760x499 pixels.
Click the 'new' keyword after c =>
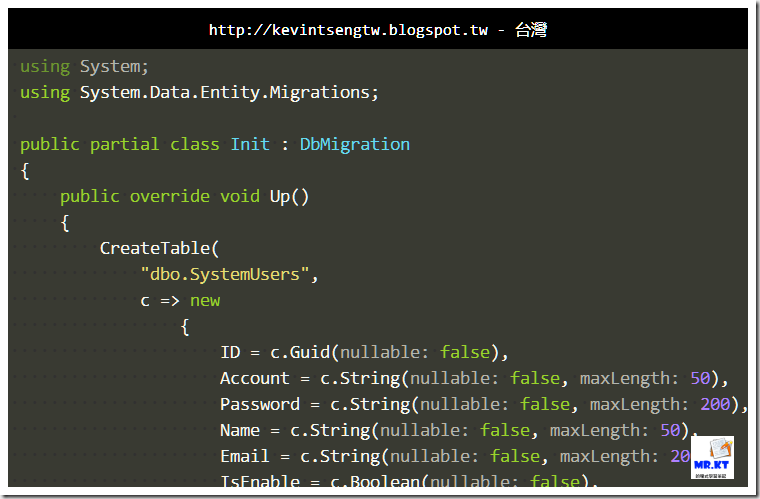[205, 301]
